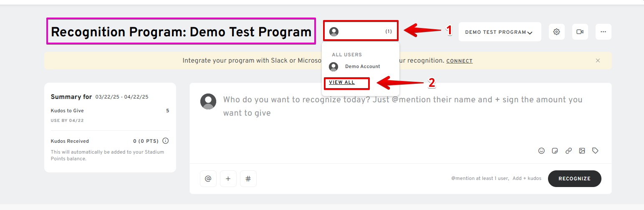Screen dimensions: 644x210
Task: Insert a mention with the @ button
Action: tap(208, 179)
